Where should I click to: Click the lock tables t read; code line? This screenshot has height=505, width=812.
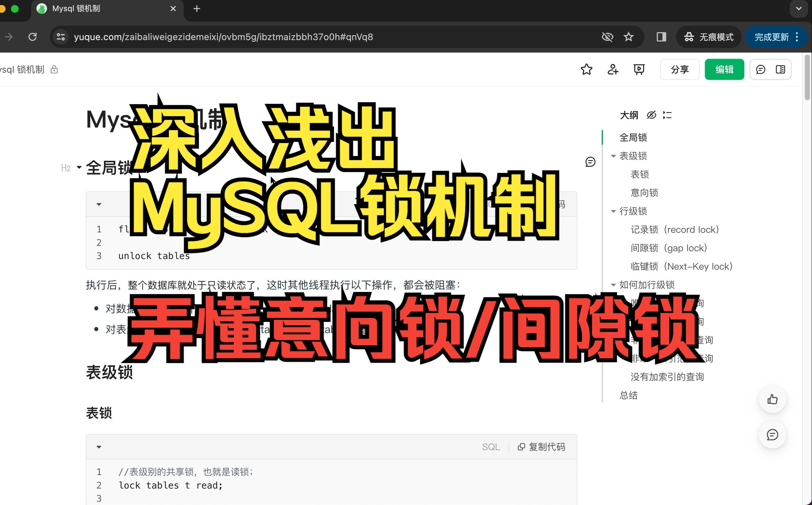[x=171, y=485]
